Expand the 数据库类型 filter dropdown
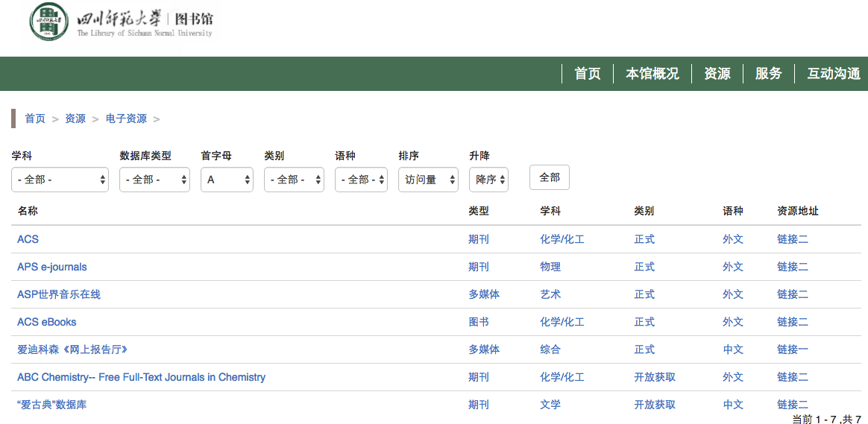The image size is (868, 424). coord(154,180)
